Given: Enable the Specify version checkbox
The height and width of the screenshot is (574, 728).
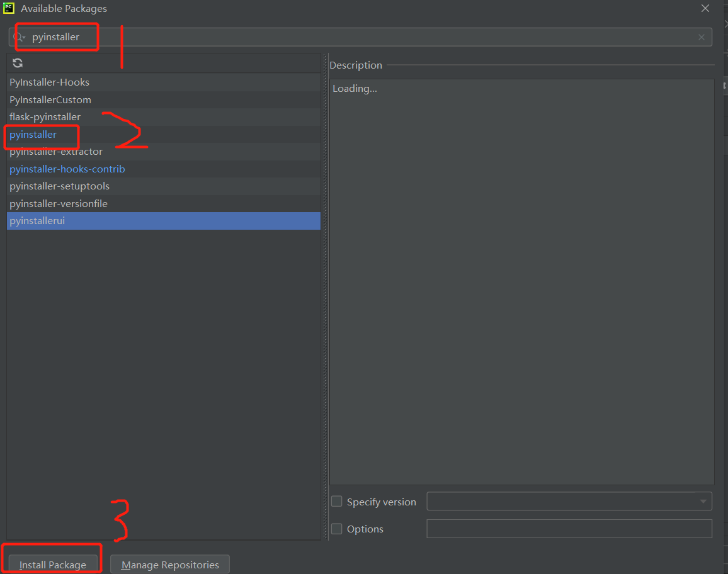Looking at the screenshot, I should (337, 502).
